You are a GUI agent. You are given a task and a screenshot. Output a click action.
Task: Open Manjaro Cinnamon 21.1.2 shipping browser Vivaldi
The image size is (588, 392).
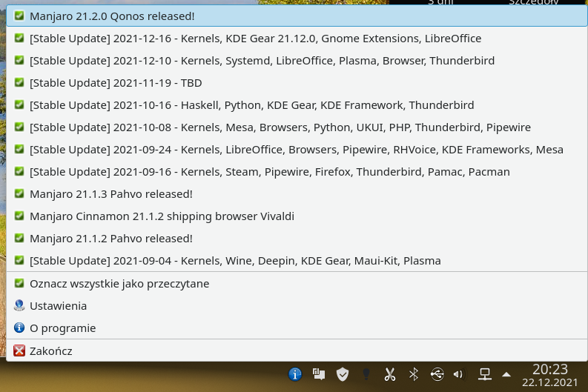(x=297, y=216)
